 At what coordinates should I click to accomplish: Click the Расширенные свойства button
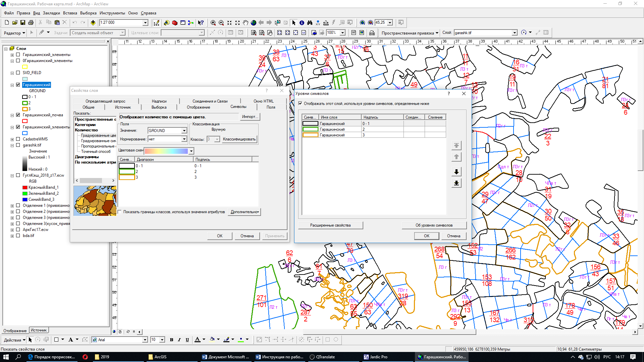[330, 225]
